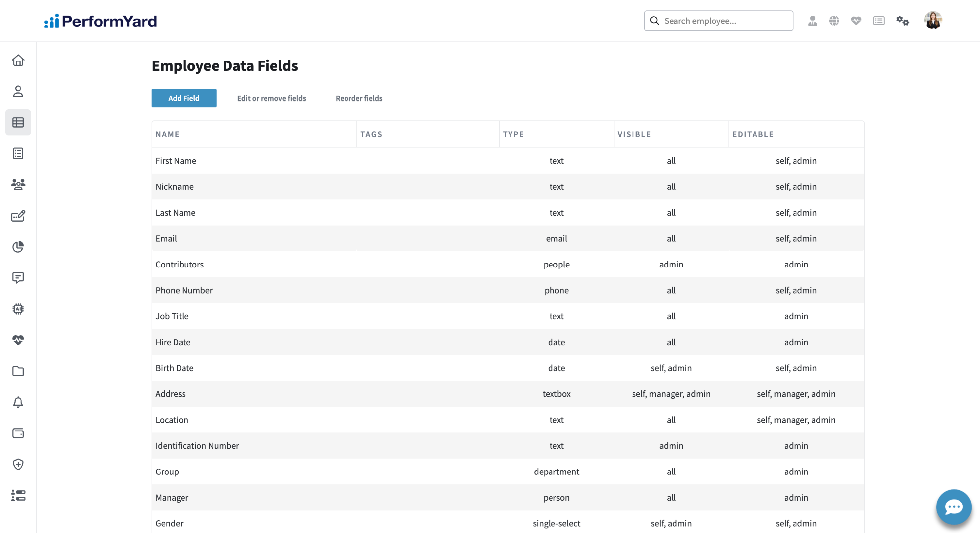Click the Contributors field row

coord(180,264)
